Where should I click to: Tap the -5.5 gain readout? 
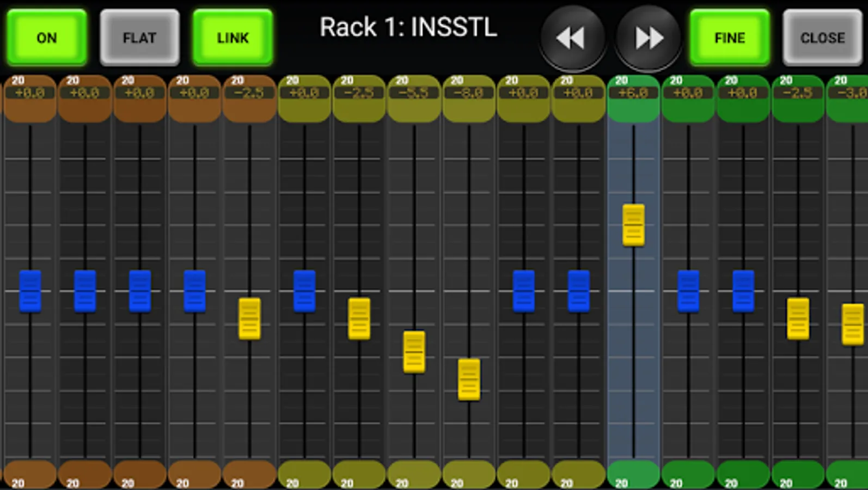point(414,93)
